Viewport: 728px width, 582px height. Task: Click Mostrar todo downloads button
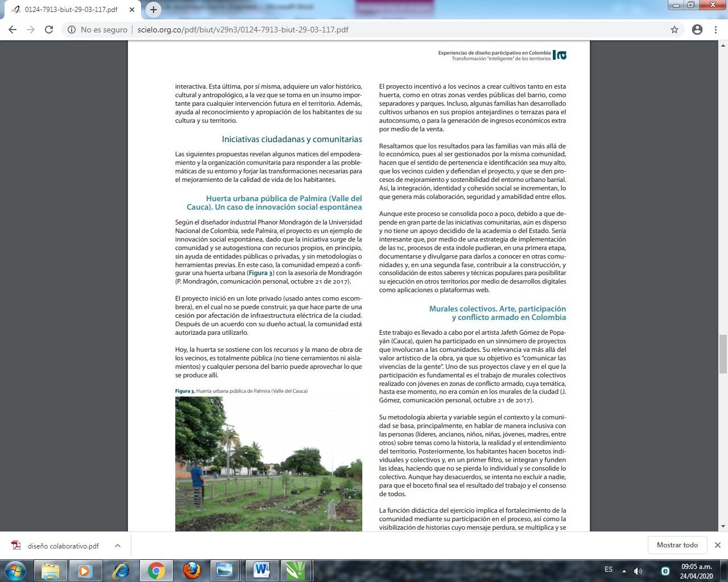677,545
